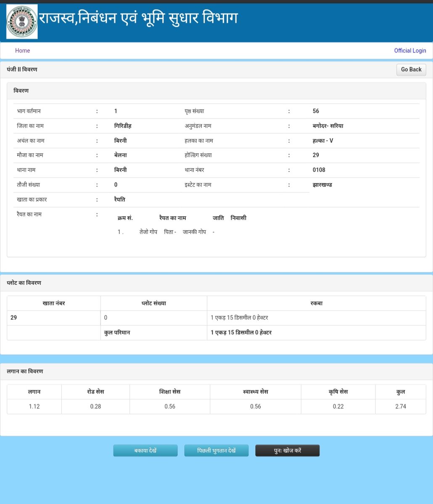The width and height of the screenshot is (433, 504).
Task: Select the खाता का प्रकार value रैयति
Action: coord(119,199)
